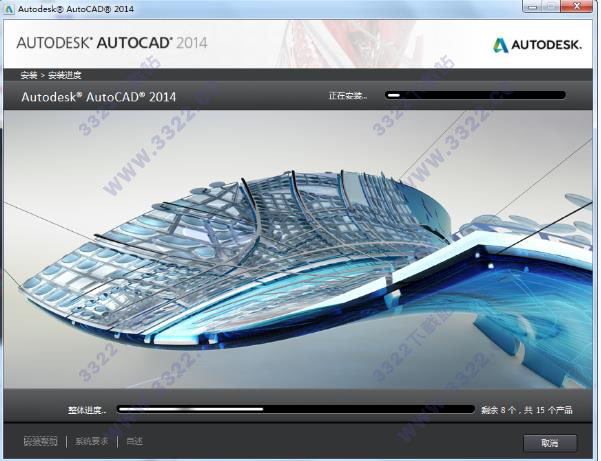The image size is (601, 461).
Task: Click the 正在安装.. status label
Action: point(348,96)
